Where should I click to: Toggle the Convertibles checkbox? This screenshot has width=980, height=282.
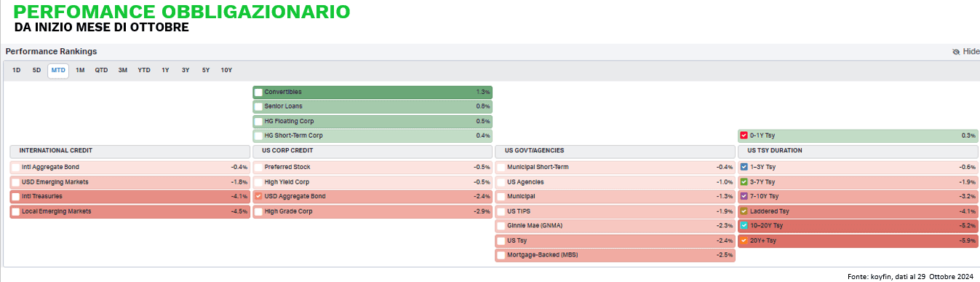pyautogui.click(x=258, y=93)
